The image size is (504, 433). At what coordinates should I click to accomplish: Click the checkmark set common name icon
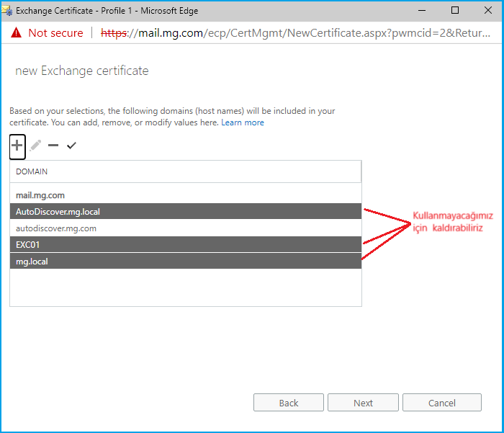pyautogui.click(x=71, y=146)
